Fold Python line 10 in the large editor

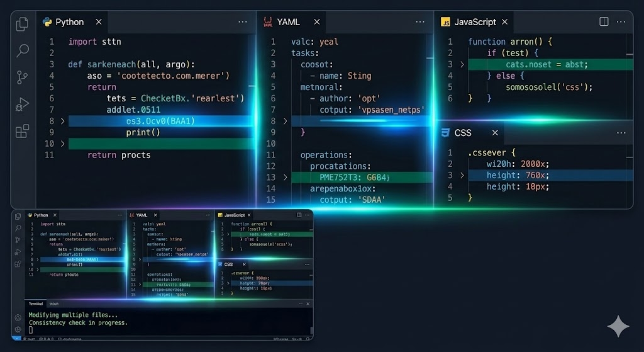point(62,144)
